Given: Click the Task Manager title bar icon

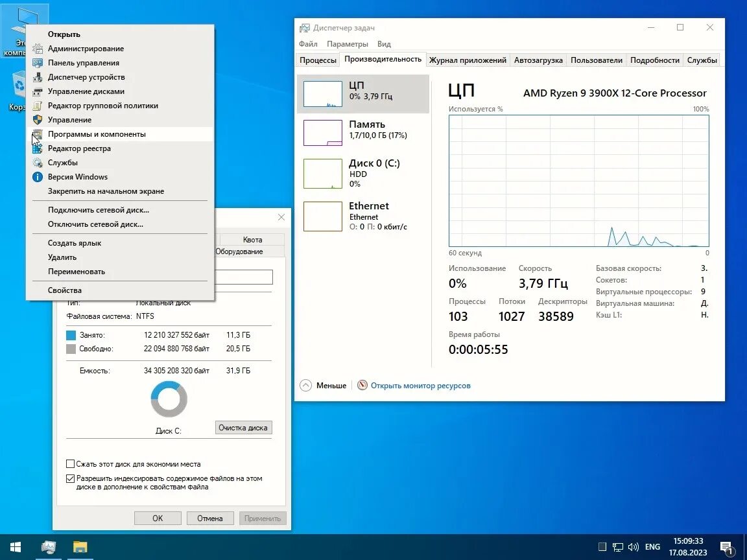Looking at the screenshot, I should 304,28.
